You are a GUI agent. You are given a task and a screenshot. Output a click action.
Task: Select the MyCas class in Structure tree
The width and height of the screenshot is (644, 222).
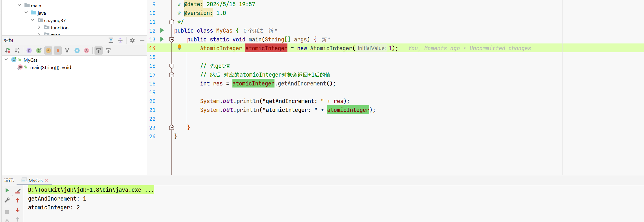pos(31,60)
